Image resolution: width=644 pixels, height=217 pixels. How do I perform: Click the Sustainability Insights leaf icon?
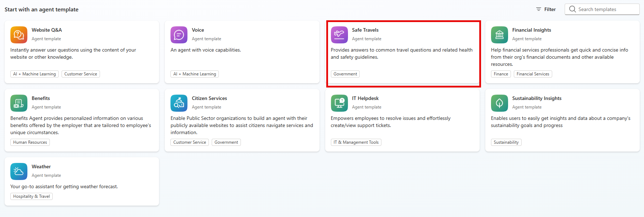pyautogui.click(x=500, y=103)
